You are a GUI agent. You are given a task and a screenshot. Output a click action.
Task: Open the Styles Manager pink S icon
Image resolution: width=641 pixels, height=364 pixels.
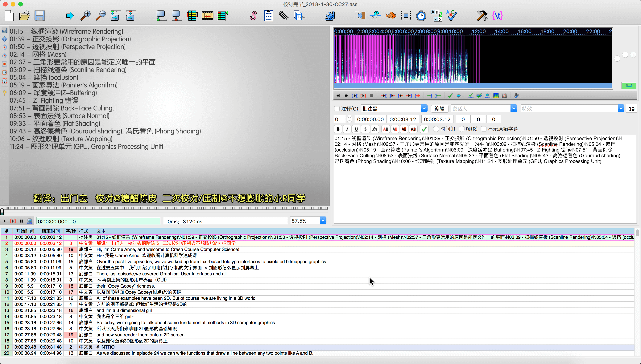(x=253, y=16)
